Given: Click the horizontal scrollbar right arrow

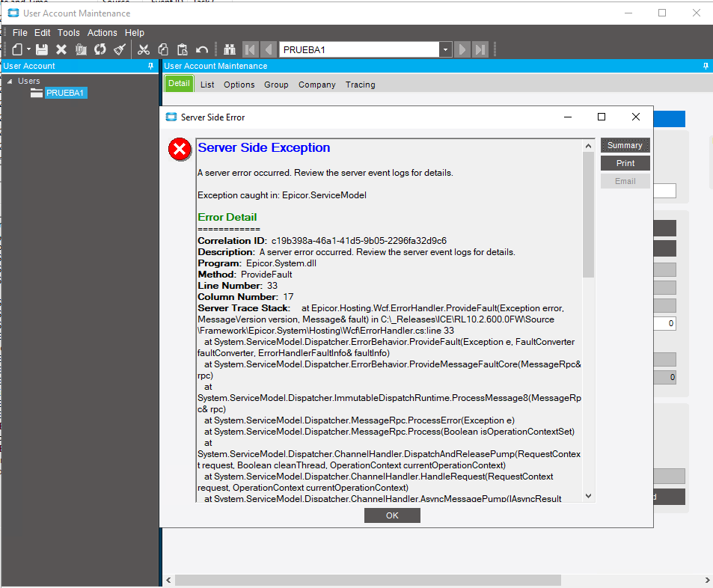Looking at the screenshot, I should pos(707,580).
